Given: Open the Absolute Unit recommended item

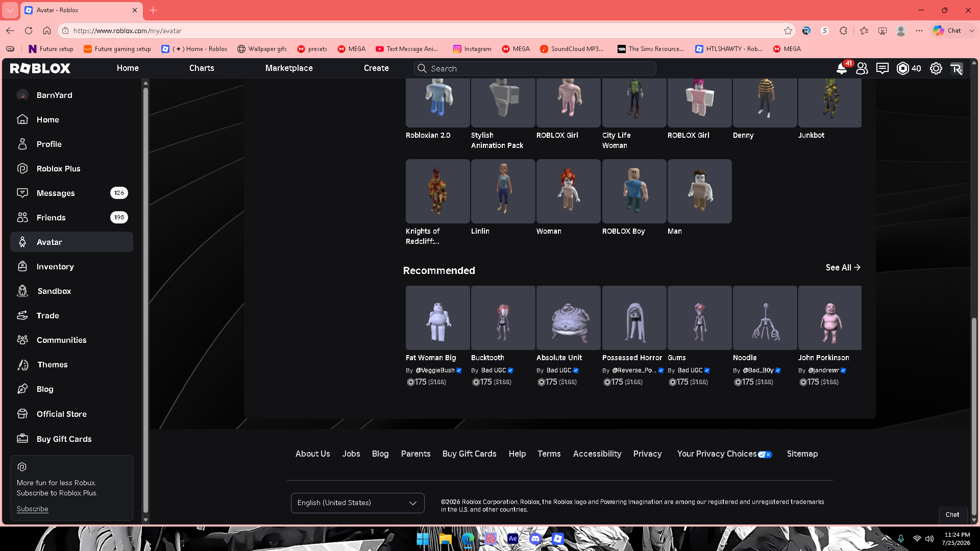Looking at the screenshot, I should [x=568, y=318].
